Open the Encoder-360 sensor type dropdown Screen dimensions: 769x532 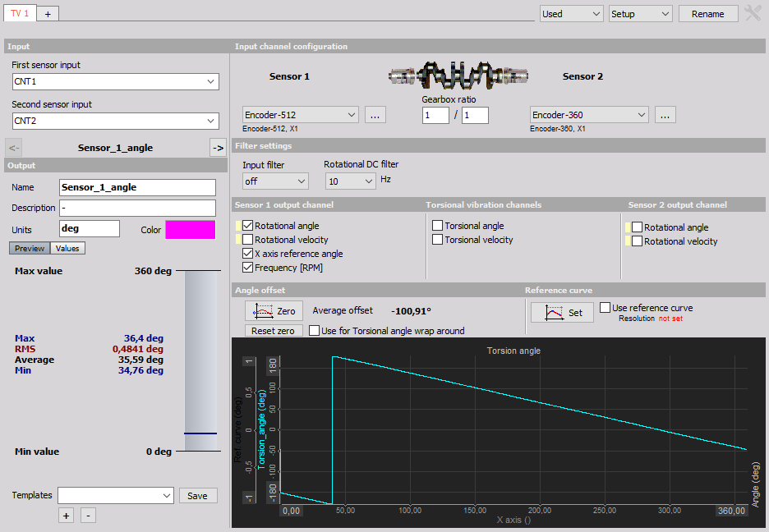pos(589,115)
